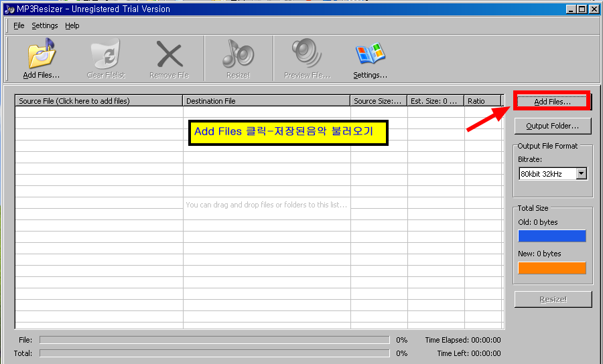Click the Time Left: 00:00:00 text
This screenshot has height=364, width=603.
tap(469, 353)
